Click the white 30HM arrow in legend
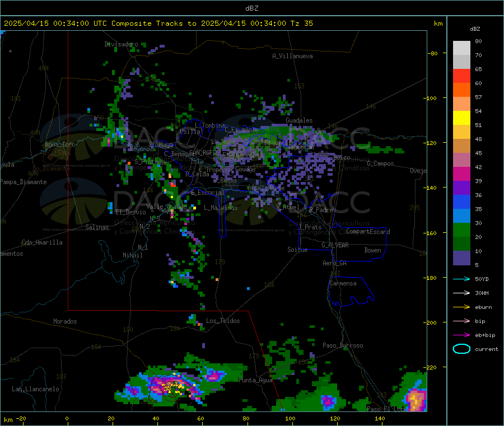The width and height of the screenshot is (504, 426). click(461, 293)
